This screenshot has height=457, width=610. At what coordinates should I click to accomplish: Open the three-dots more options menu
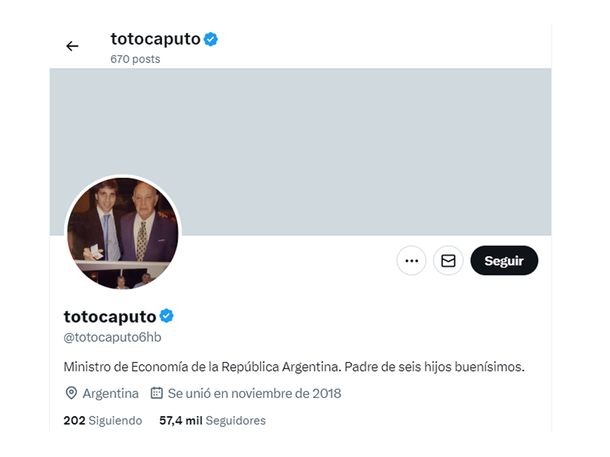pos(411,261)
